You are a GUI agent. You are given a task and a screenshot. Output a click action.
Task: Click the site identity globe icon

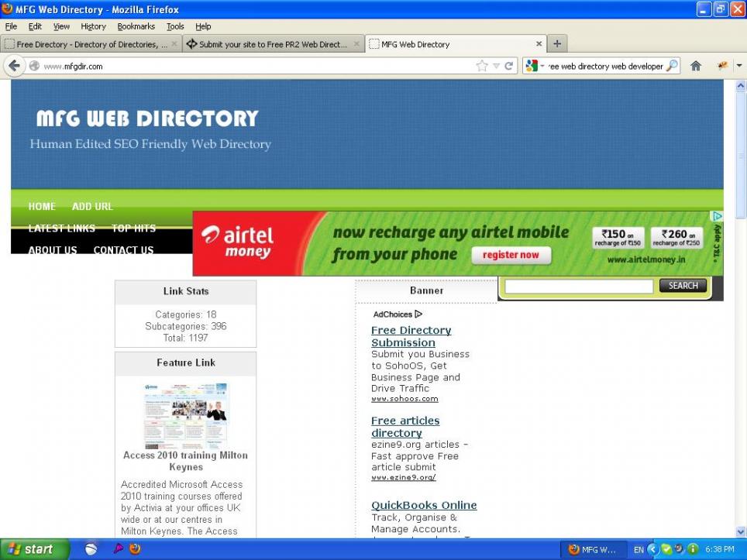tap(34, 66)
